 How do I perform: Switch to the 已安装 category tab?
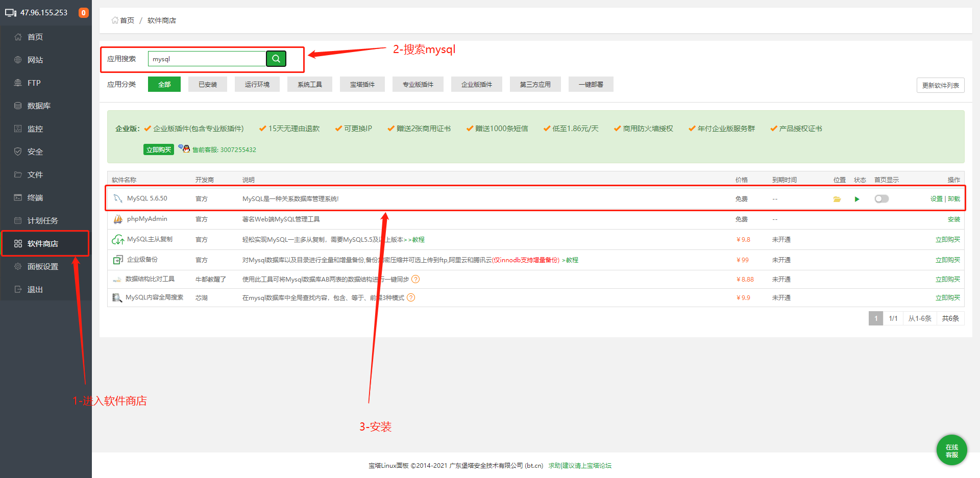[208, 84]
